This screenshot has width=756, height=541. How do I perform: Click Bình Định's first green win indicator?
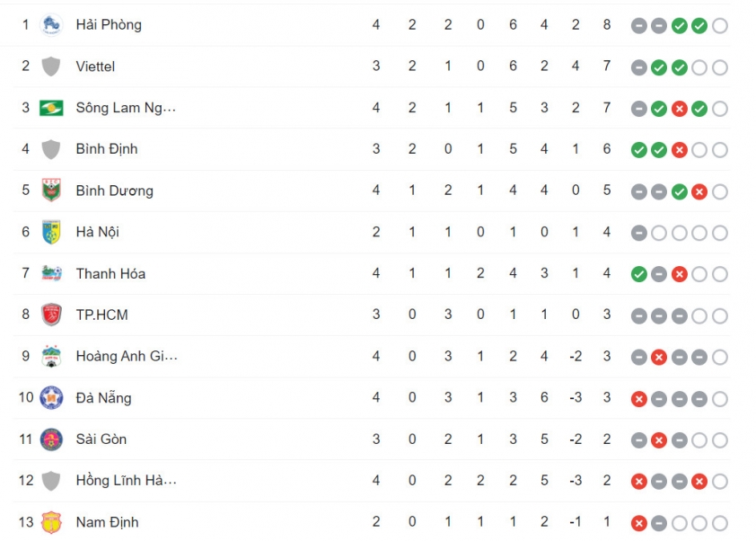pos(639,150)
